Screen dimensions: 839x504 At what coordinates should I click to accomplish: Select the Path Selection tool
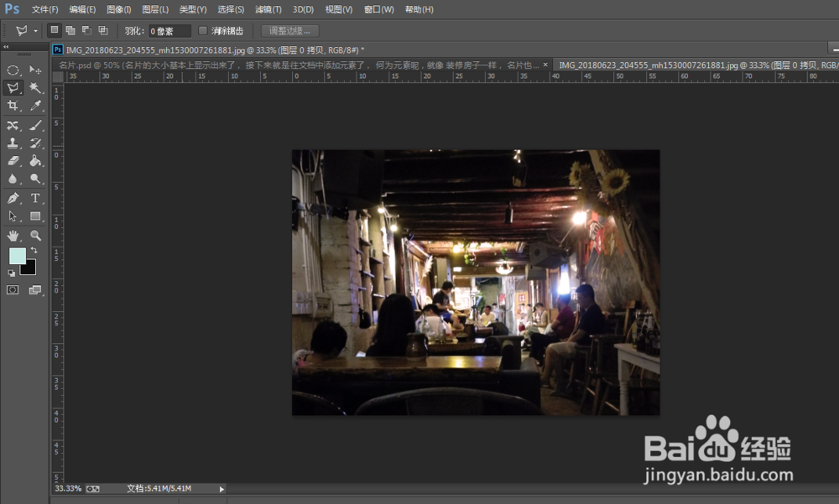click(x=13, y=216)
